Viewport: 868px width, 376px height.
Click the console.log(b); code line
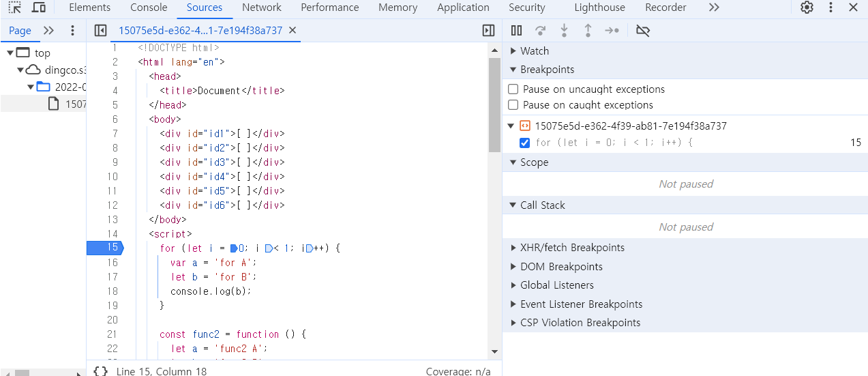pyautogui.click(x=211, y=291)
